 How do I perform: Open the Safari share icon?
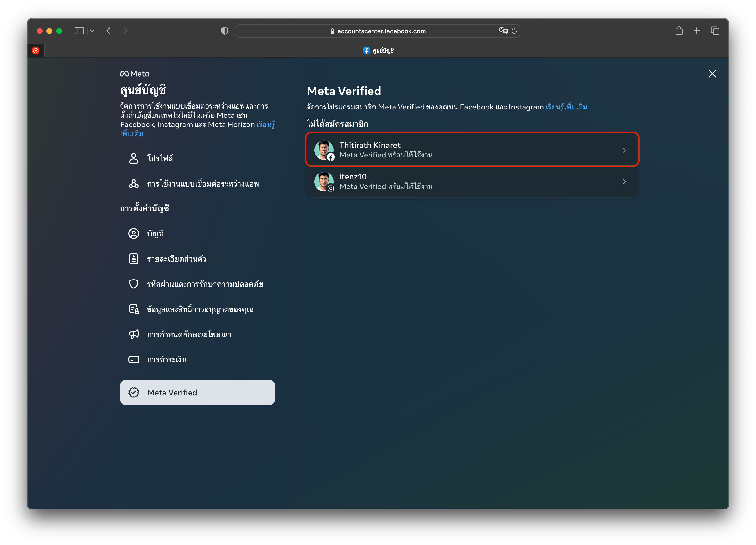tap(679, 31)
